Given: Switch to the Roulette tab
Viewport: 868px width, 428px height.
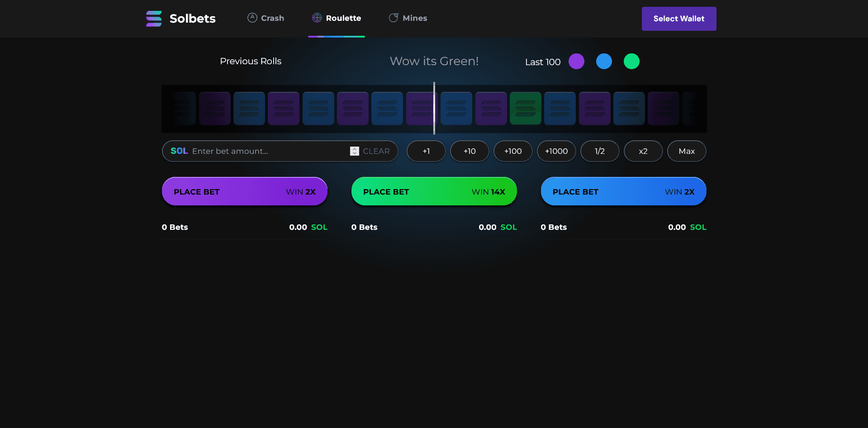Looking at the screenshot, I should [x=337, y=18].
